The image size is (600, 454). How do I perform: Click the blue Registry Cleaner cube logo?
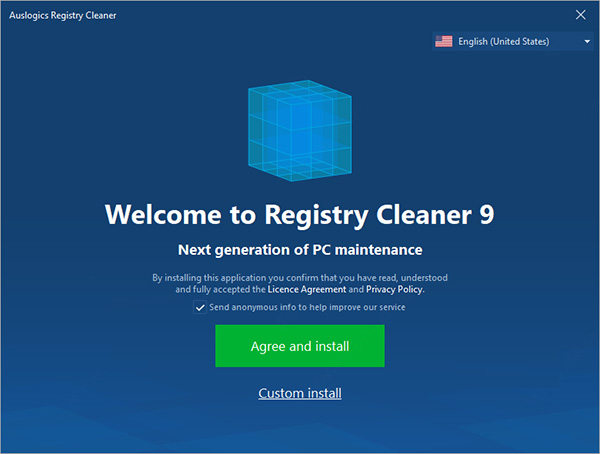300,130
